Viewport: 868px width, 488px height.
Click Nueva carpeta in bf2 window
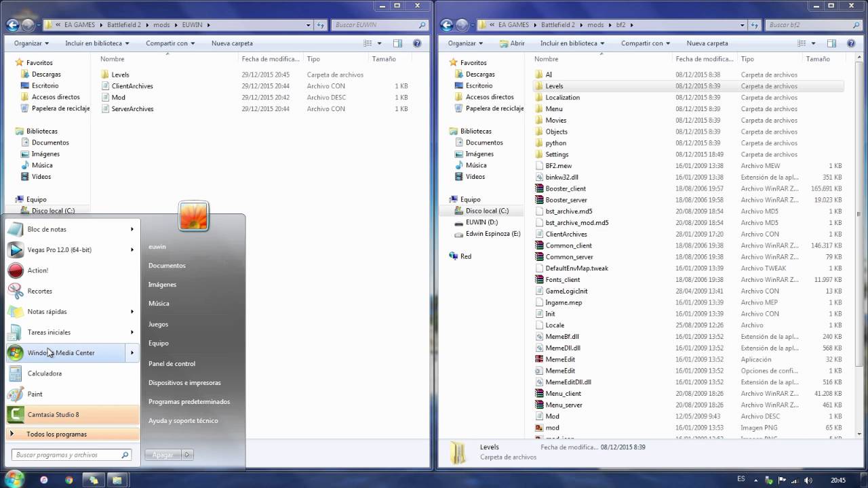coord(707,43)
